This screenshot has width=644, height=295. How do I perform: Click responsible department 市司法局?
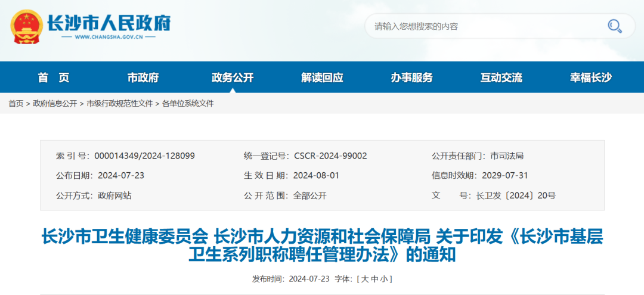click(x=507, y=156)
